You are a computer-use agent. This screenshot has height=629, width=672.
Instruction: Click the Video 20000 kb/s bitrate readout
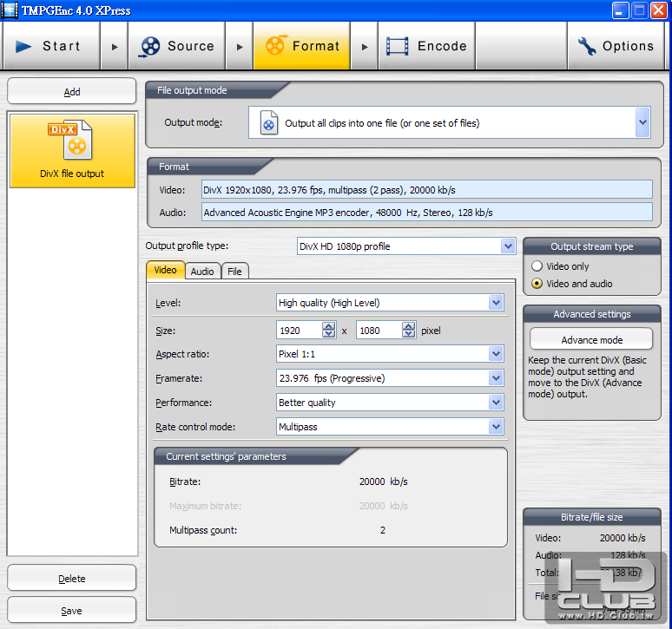tap(623, 538)
